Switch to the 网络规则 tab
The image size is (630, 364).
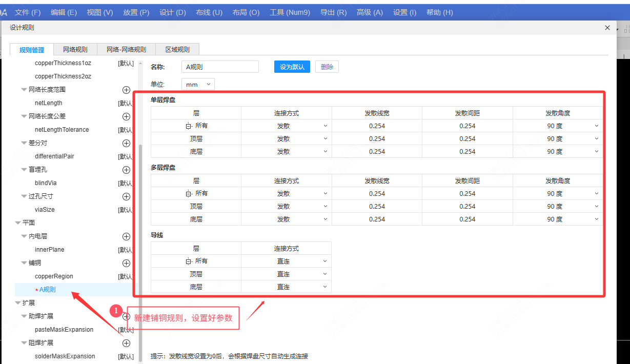coord(75,49)
